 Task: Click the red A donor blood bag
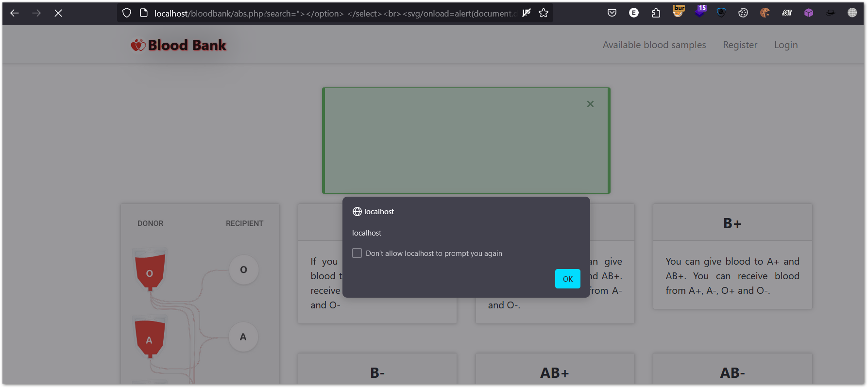(149, 337)
